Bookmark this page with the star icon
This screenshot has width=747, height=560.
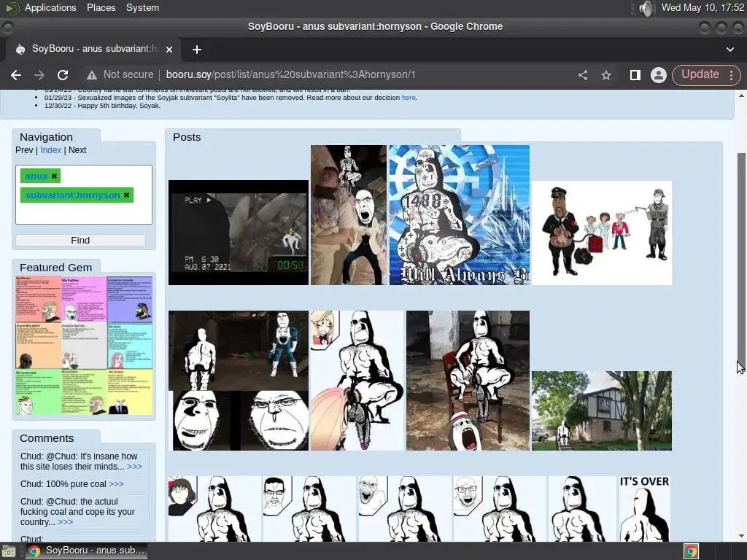pyautogui.click(x=606, y=75)
